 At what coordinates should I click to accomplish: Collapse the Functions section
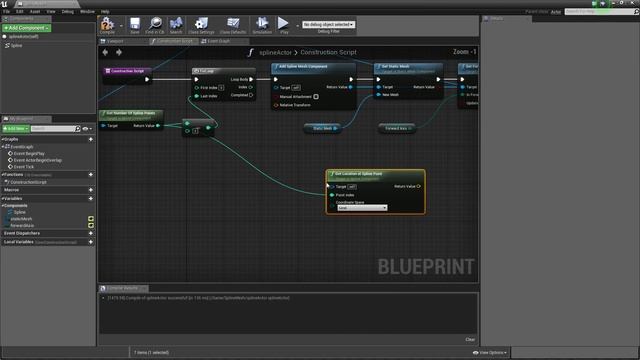pyautogui.click(x=2, y=174)
